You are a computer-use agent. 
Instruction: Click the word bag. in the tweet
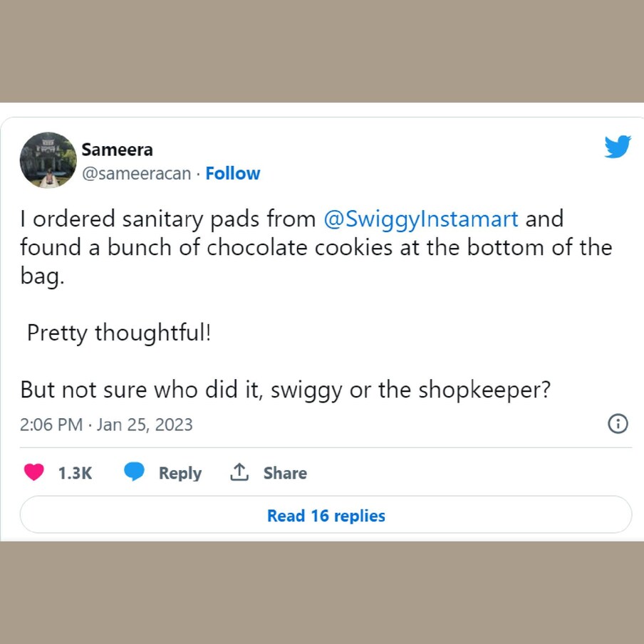click(42, 276)
